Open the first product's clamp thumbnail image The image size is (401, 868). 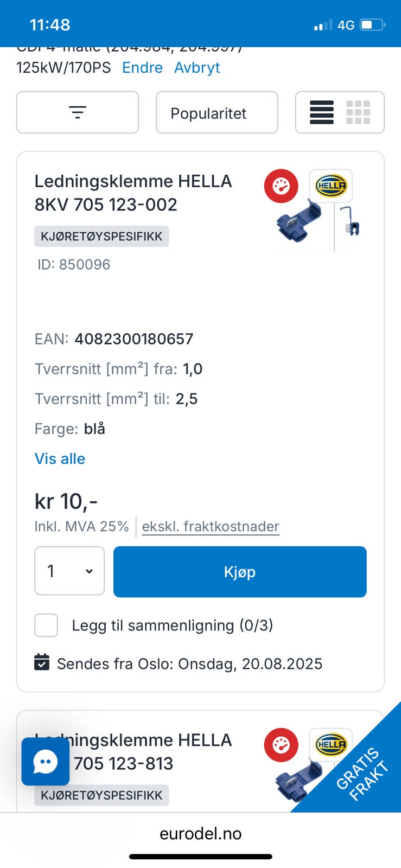[300, 222]
